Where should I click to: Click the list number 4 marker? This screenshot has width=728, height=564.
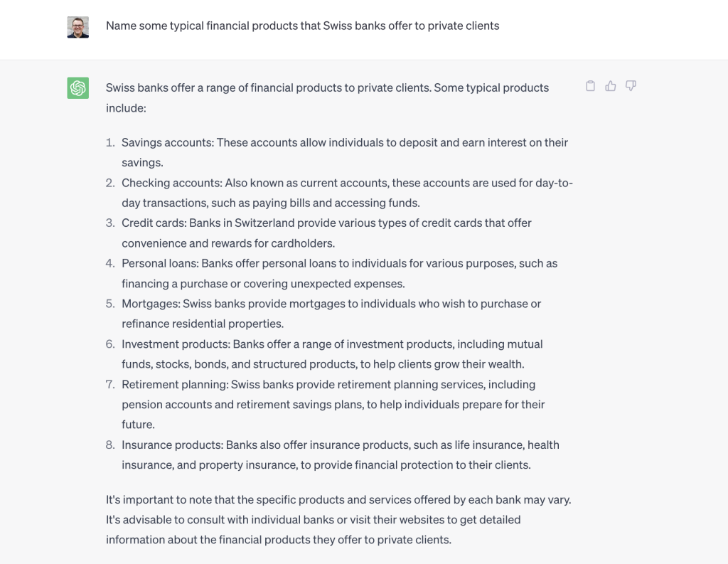tap(110, 263)
